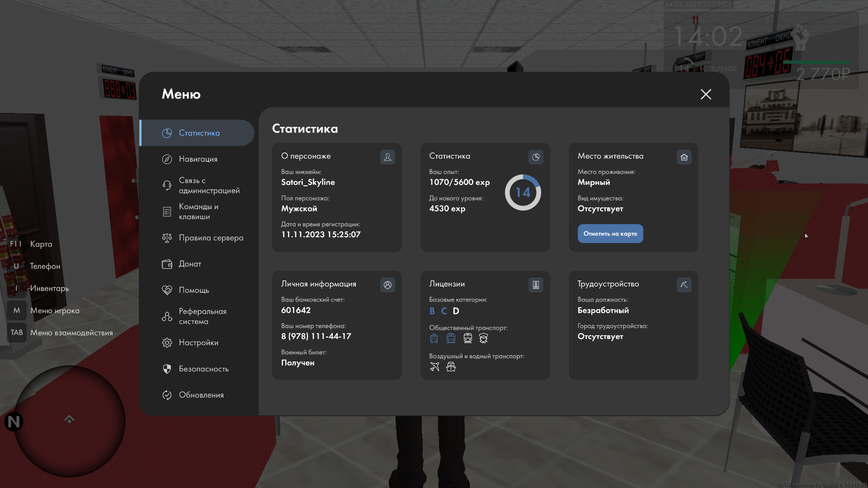Open Реферальная система section
868x488 pixels.
click(202, 316)
